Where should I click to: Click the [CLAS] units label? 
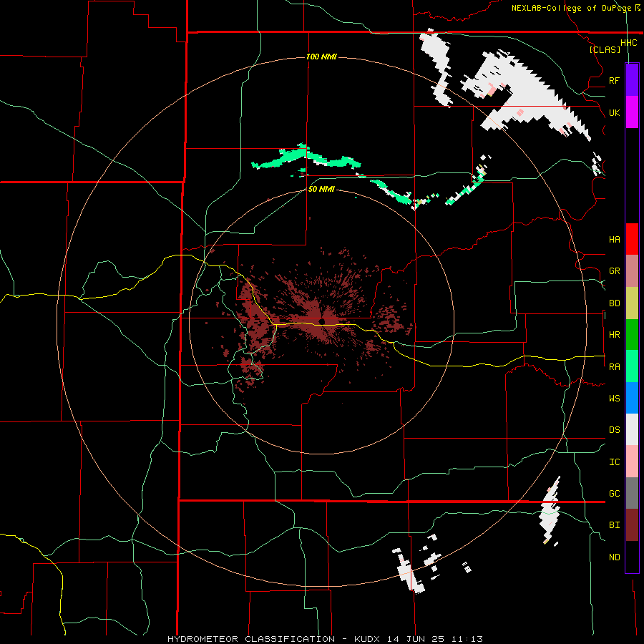tap(605, 49)
